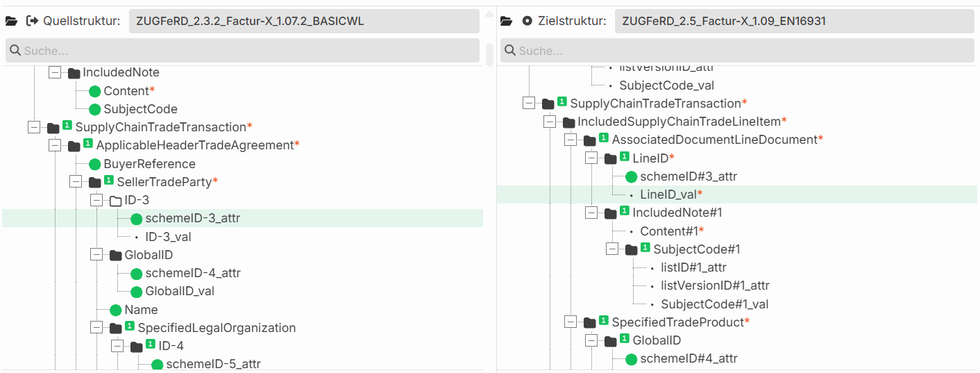The image size is (980, 373).
Task: Click the folder icon of IncludedNote in source
Action: (74, 73)
